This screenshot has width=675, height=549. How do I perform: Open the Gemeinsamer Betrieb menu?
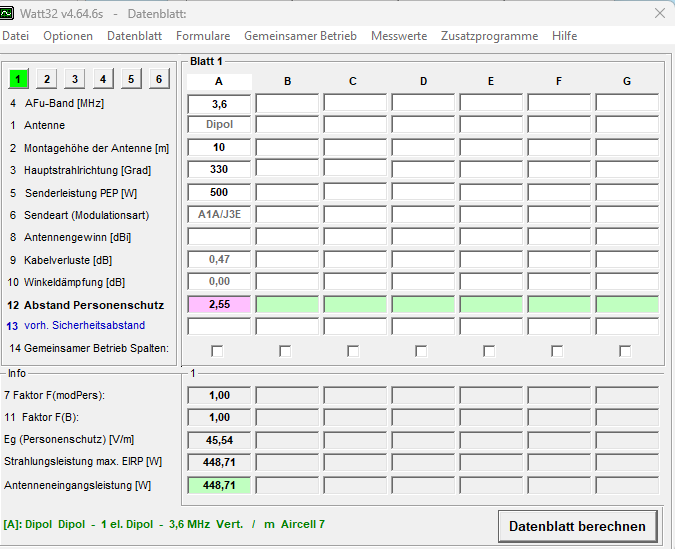(x=300, y=36)
